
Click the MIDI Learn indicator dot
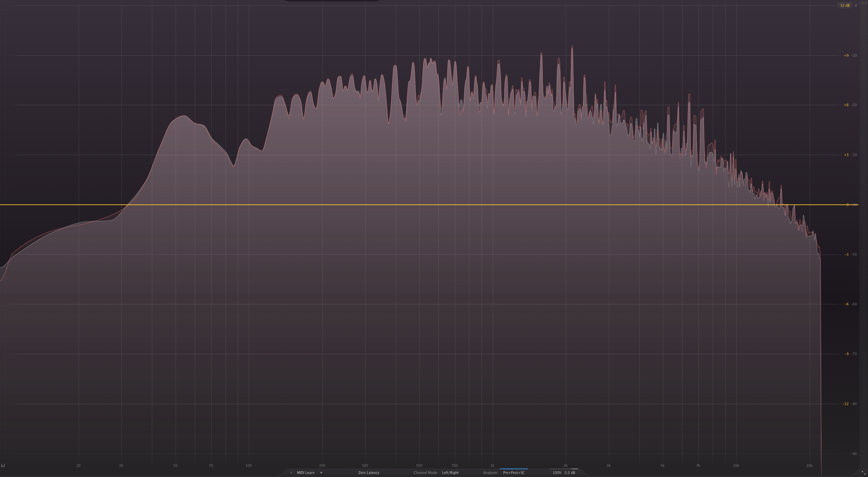click(x=291, y=473)
